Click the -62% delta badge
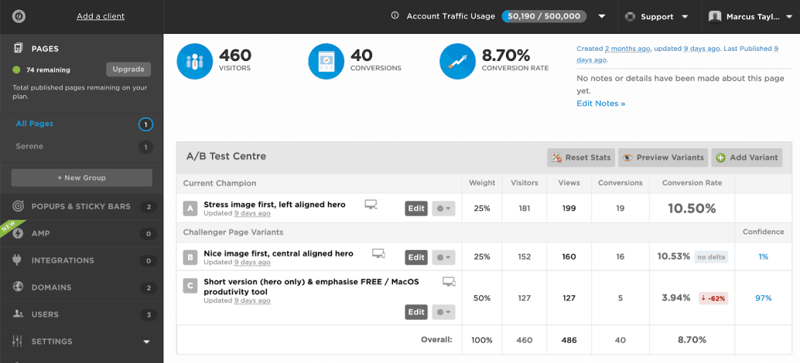The height and width of the screenshot is (363, 800). point(713,298)
